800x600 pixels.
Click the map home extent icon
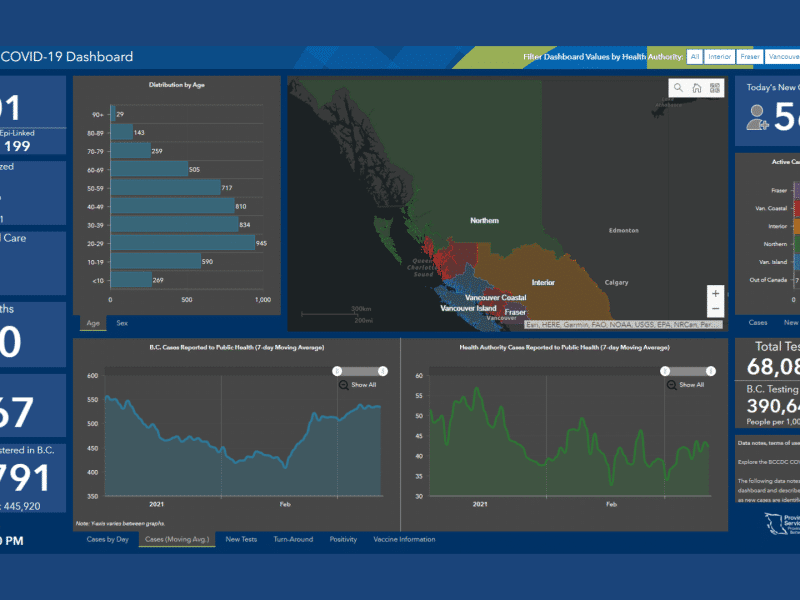click(x=697, y=88)
